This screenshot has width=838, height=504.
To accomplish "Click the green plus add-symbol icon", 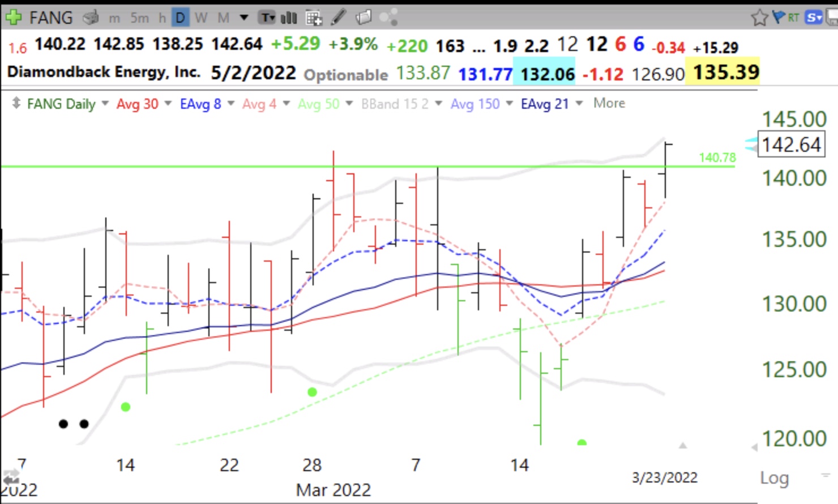I will [x=13, y=18].
